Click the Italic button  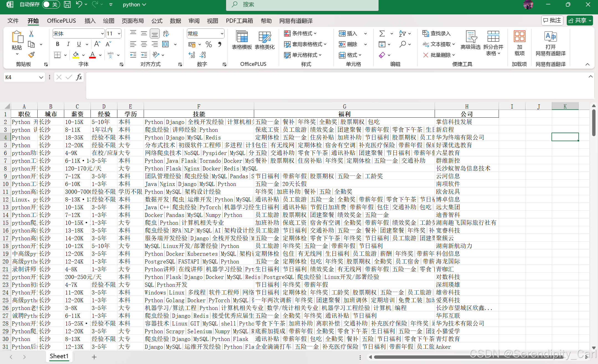pos(68,44)
